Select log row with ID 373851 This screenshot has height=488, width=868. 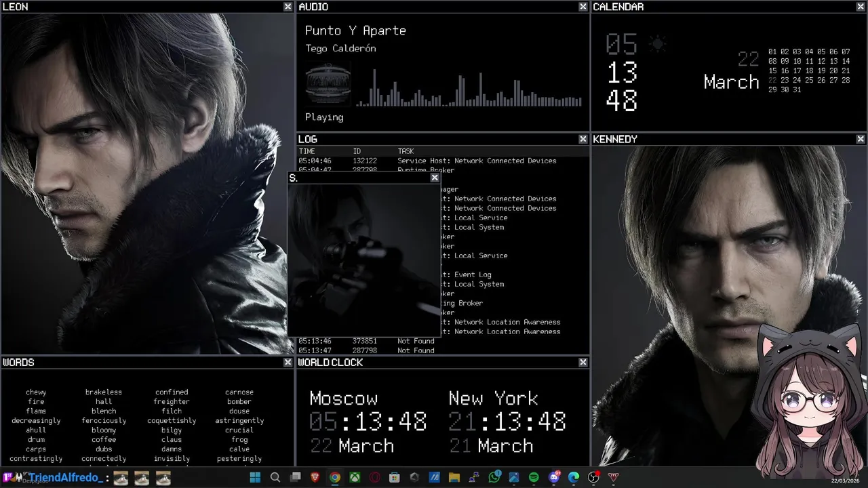(x=443, y=341)
